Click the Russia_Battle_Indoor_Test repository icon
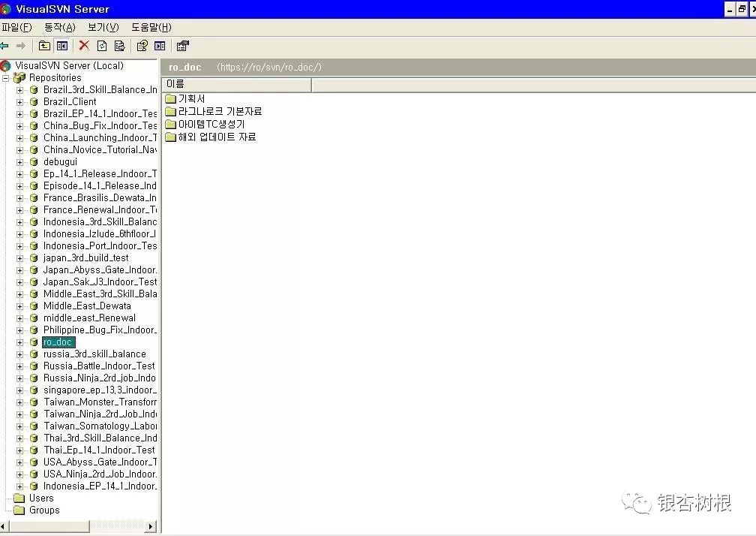Screen dimensions: 756x536 click(x=34, y=366)
